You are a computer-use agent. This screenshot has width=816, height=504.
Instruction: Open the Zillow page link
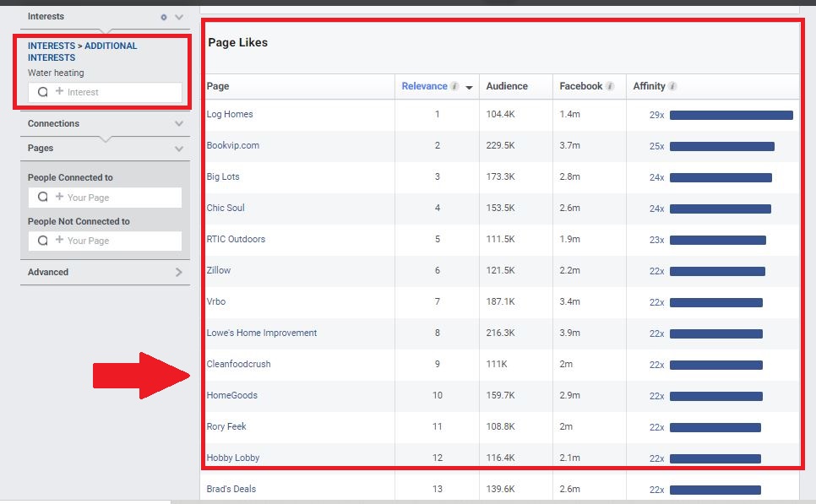218,270
